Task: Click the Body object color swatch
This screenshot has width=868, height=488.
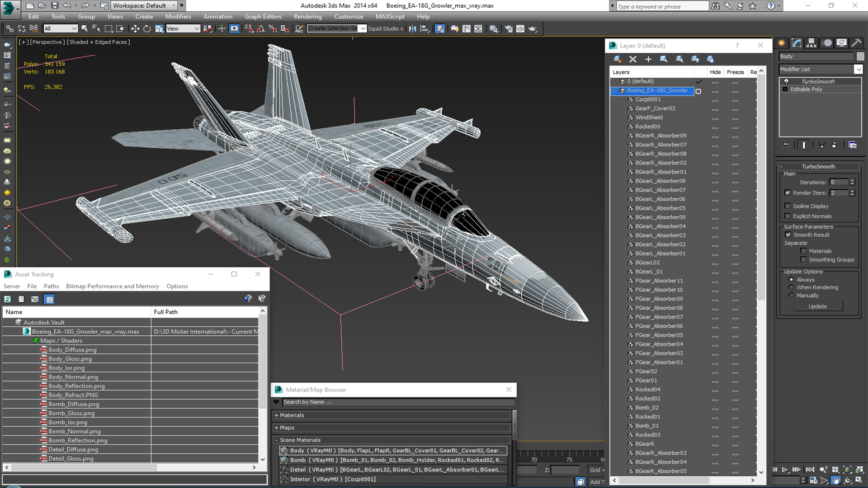Action: (860, 56)
